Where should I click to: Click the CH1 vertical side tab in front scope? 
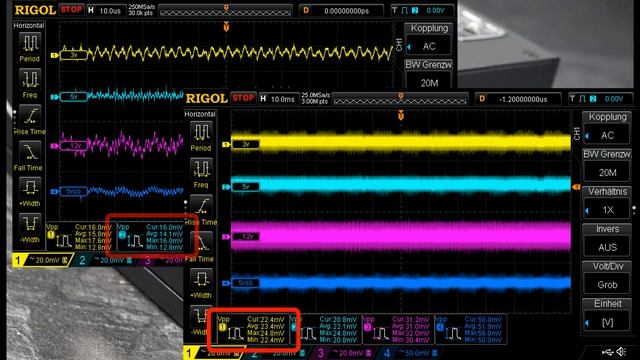(x=576, y=133)
